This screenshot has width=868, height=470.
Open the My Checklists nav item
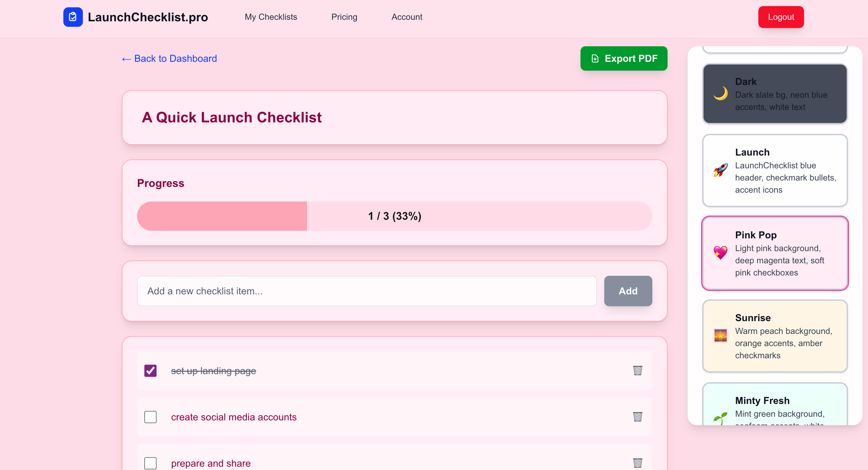pos(271,17)
